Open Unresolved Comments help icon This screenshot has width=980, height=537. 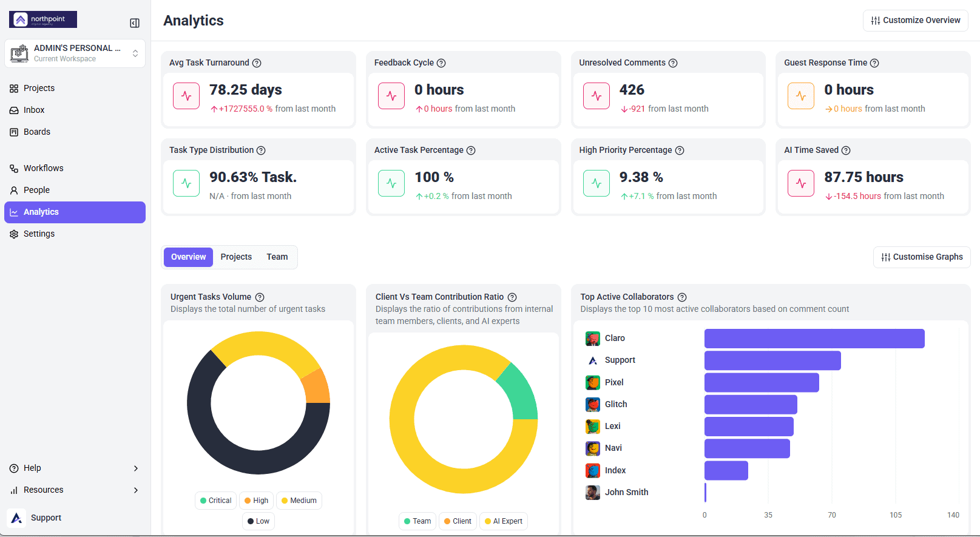[673, 63]
